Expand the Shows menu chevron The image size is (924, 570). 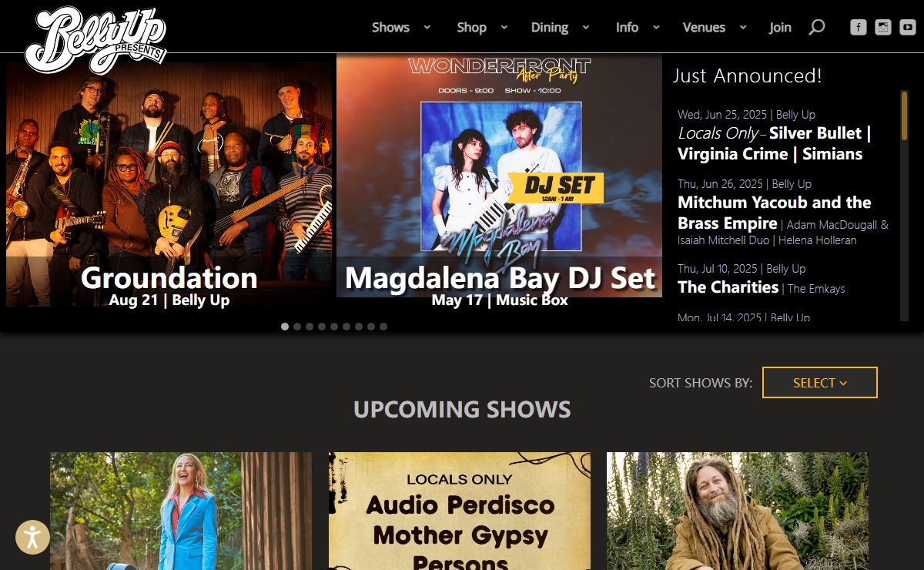pyautogui.click(x=427, y=27)
